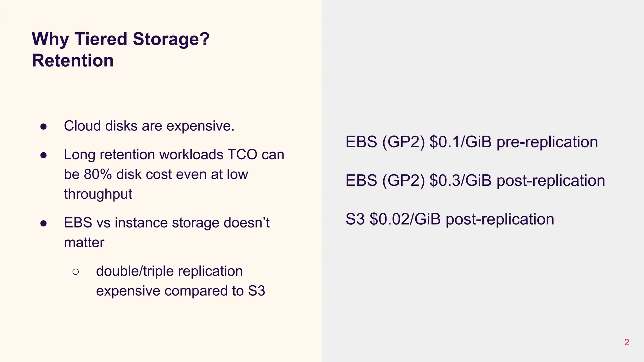The height and width of the screenshot is (362, 644).
Task: Click 'EBS vs instance storage doesn't' line
Action: click(x=167, y=223)
